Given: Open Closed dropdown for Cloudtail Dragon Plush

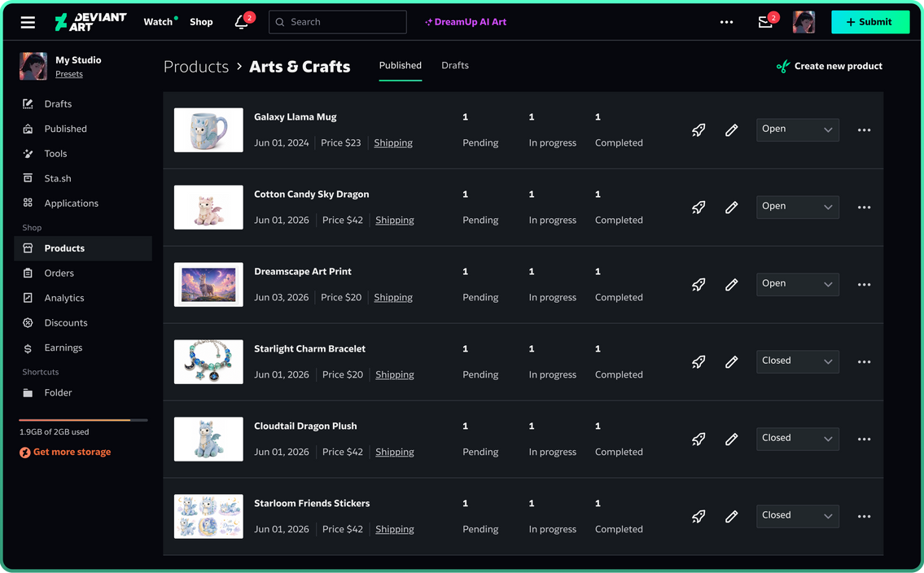Looking at the screenshot, I should (797, 438).
